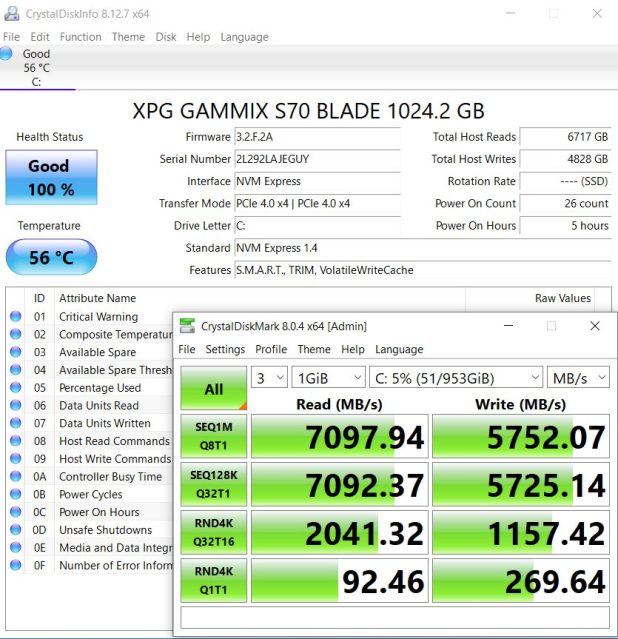618x639 pixels.
Task: Open the test count dropdown showing 3
Action: pos(269,378)
